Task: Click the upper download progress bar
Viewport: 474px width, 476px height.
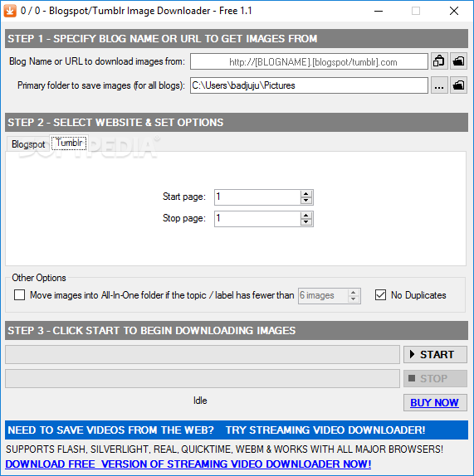Action: point(203,354)
